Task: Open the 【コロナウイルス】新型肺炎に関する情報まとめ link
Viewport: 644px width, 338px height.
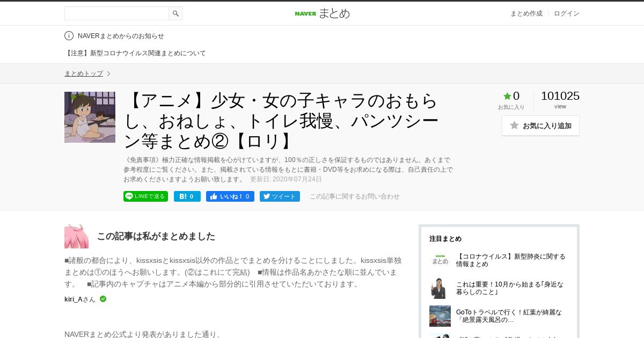Action: [511, 260]
